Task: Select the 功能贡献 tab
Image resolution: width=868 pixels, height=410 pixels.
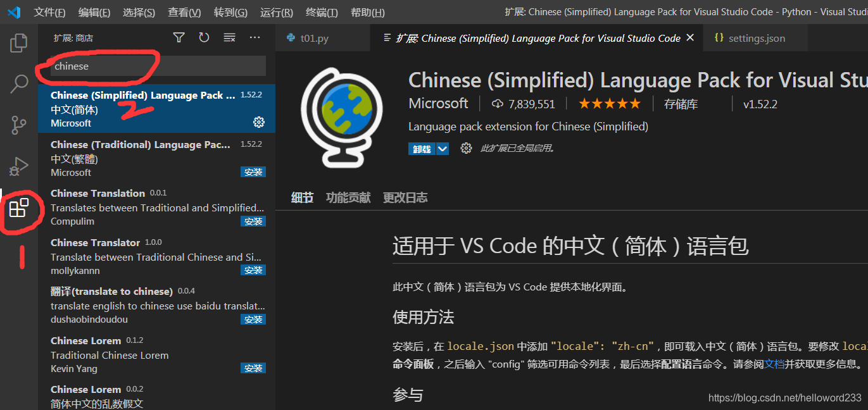Action: point(348,197)
